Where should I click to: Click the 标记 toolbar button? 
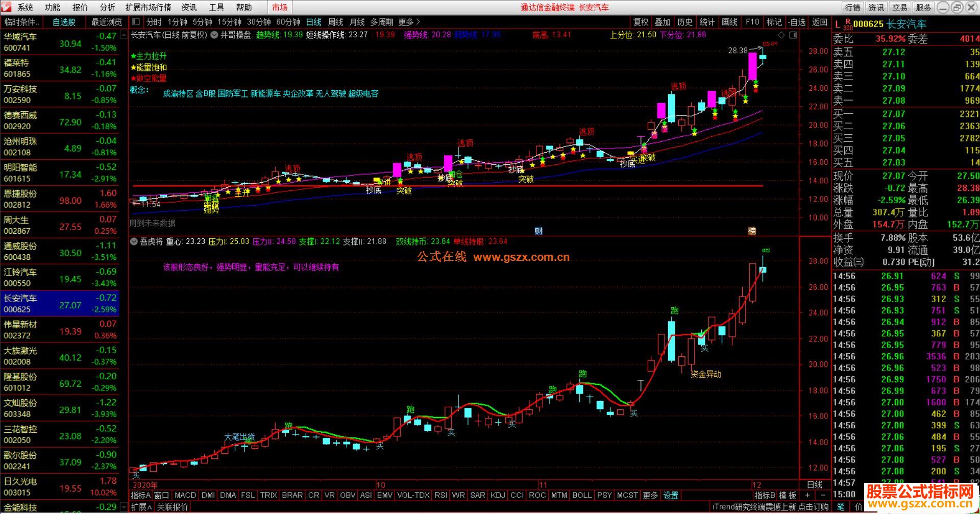[x=774, y=22]
